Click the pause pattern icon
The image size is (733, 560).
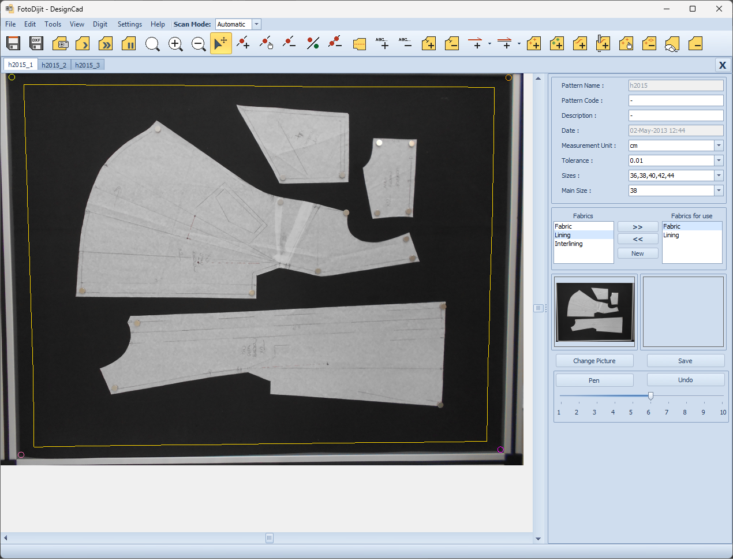pos(129,44)
